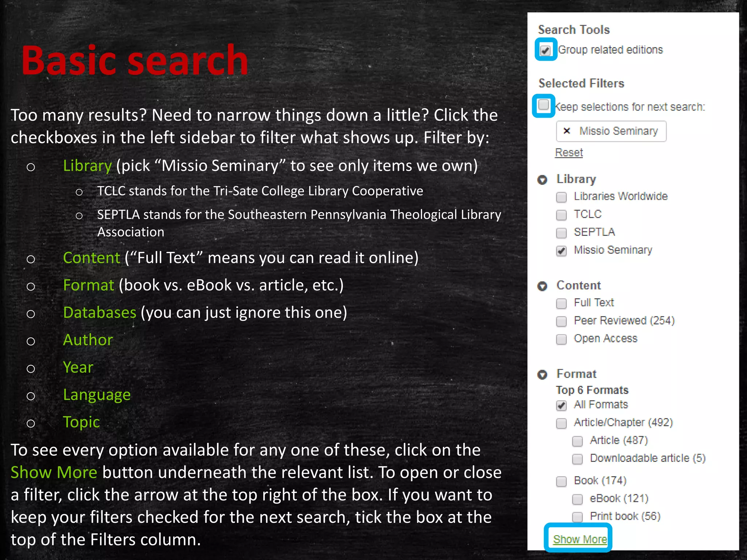Click the Selected Filters heading
747x560 pixels.
tap(581, 83)
